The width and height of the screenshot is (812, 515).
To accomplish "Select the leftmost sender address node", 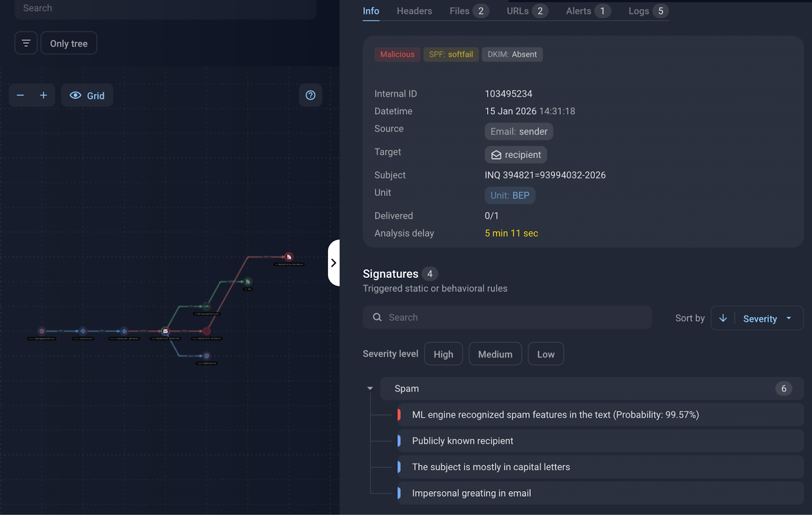I will (42, 331).
